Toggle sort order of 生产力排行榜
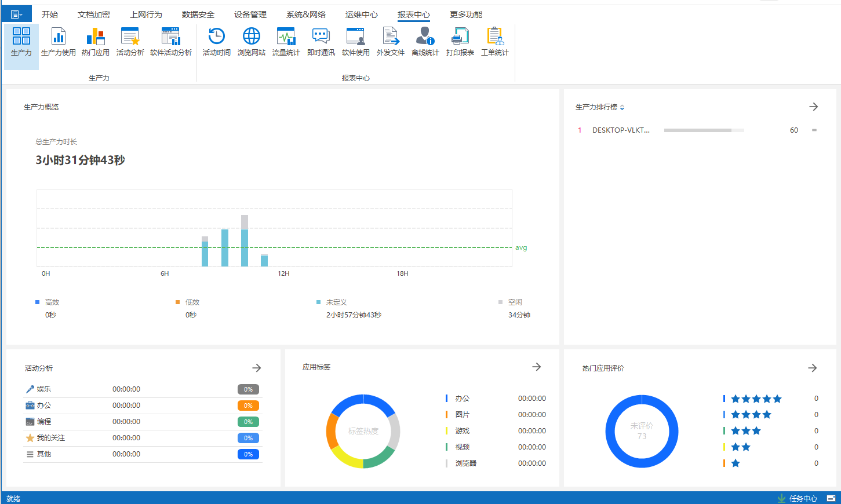The image size is (841, 504). pos(622,108)
